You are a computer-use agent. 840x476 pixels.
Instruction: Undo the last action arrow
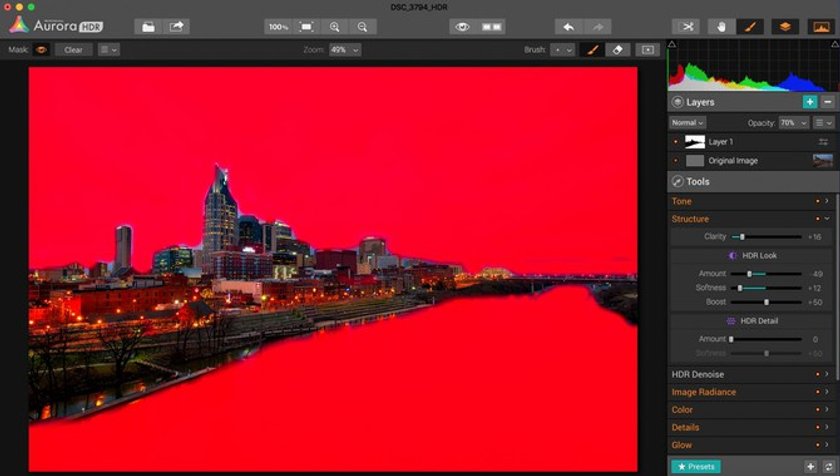pyautogui.click(x=569, y=27)
